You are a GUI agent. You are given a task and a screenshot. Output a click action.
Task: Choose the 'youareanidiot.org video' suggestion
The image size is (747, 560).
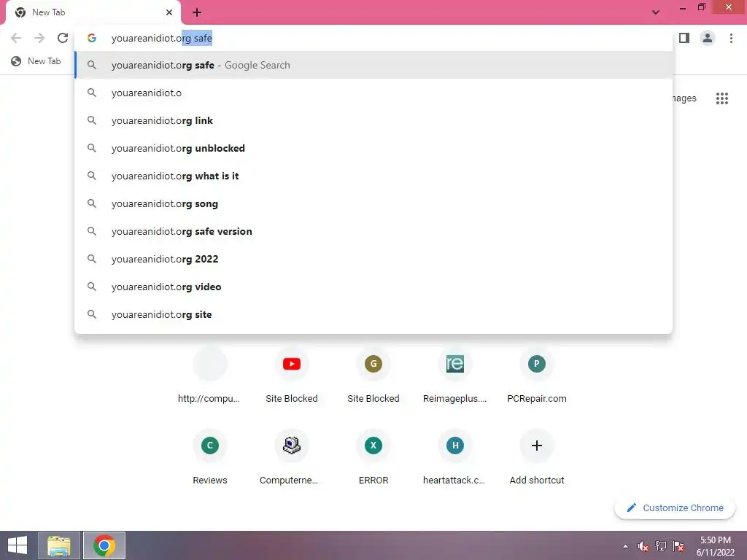[373, 287]
